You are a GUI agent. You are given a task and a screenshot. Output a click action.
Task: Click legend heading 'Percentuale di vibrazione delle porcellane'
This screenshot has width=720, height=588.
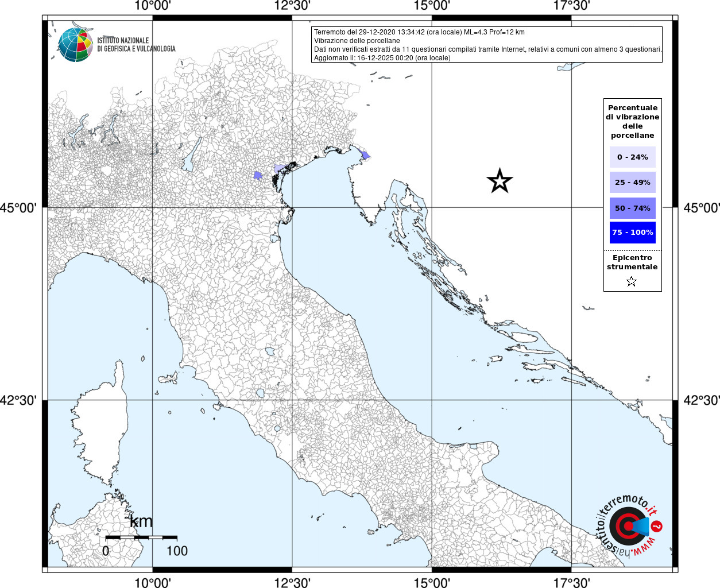tap(633, 122)
